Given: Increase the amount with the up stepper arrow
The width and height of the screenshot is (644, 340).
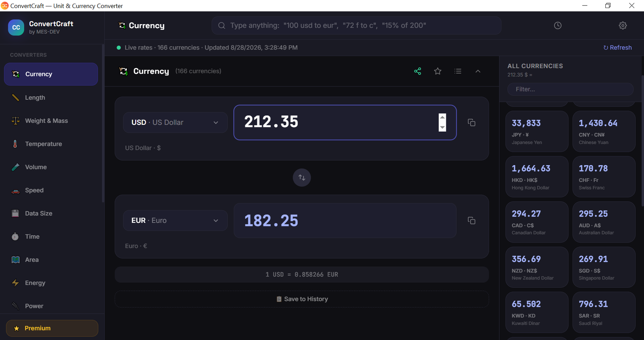Looking at the screenshot, I should (x=442, y=118).
